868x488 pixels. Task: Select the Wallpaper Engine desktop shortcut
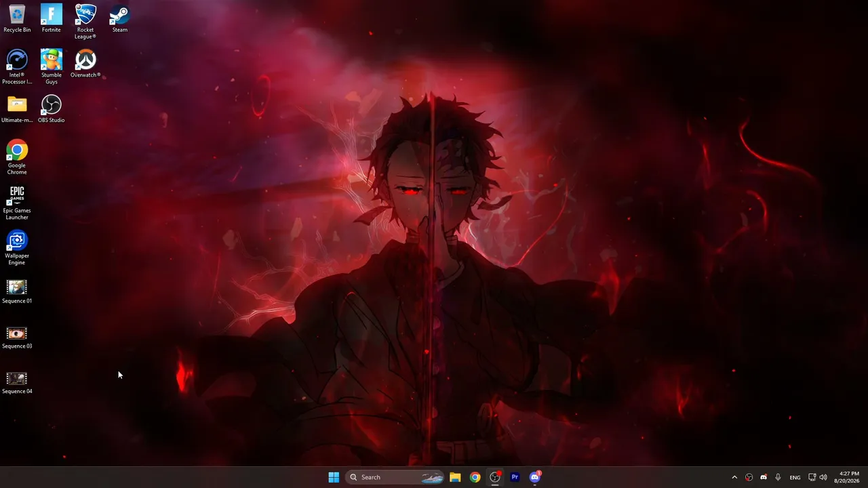pyautogui.click(x=17, y=248)
